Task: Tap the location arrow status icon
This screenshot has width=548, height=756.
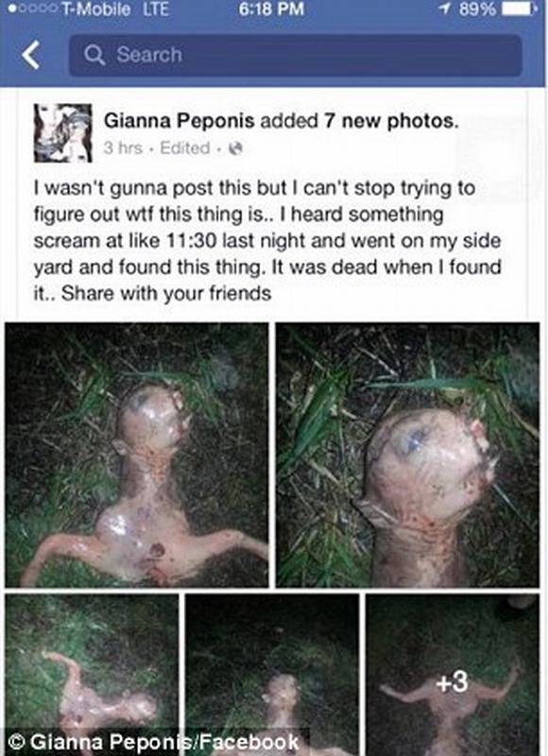Action: coord(445,9)
